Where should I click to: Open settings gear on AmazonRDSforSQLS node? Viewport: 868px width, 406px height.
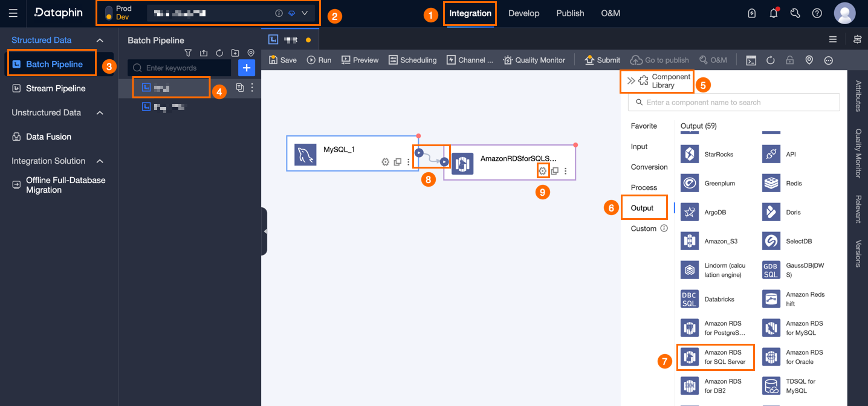point(543,171)
